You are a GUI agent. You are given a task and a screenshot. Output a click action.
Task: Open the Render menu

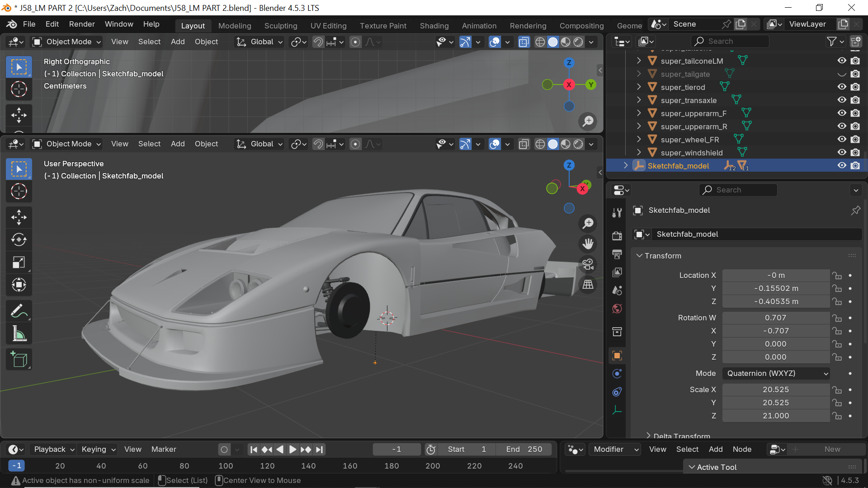point(82,24)
